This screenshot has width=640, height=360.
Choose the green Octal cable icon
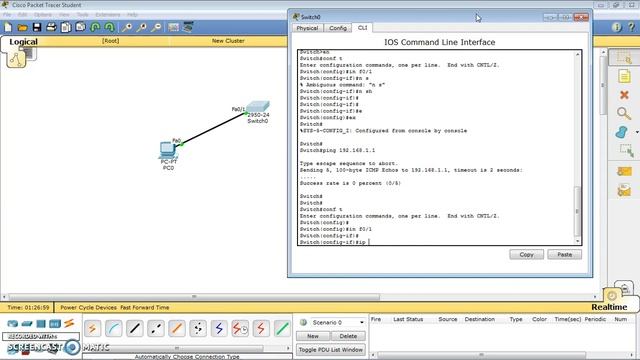coord(282,329)
